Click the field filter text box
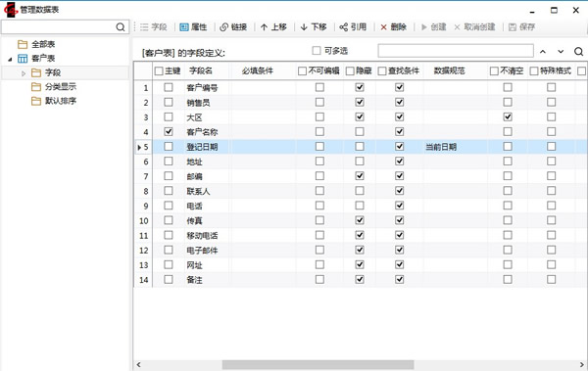The height and width of the screenshot is (371, 588). pos(456,51)
